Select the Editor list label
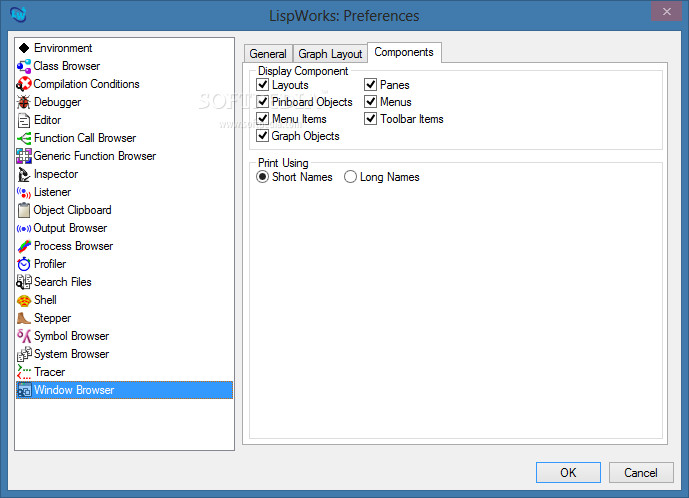 tap(47, 120)
